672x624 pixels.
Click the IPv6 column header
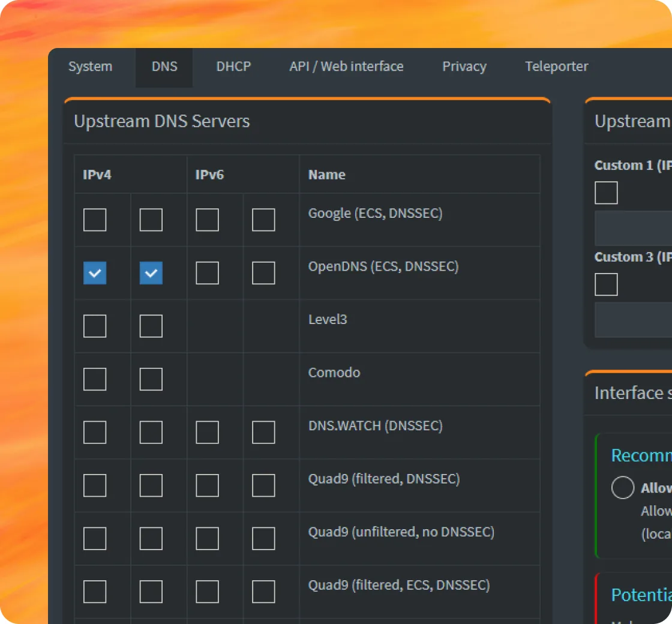pos(209,175)
